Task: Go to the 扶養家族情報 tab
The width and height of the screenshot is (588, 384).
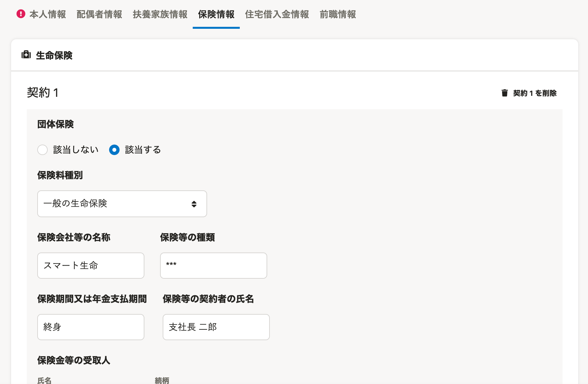Action: (x=160, y=14)
